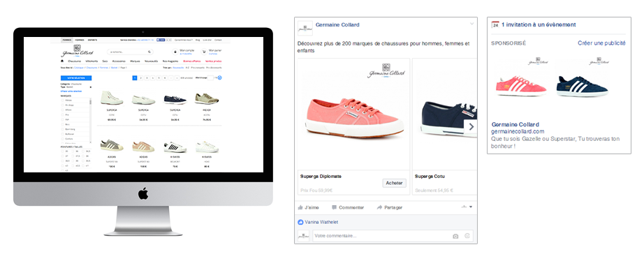The width and height of the screenshot is (644, 261).
Task: Click the emoji icon in comment box
Action: pyautogui.click(x=467, y=236)
